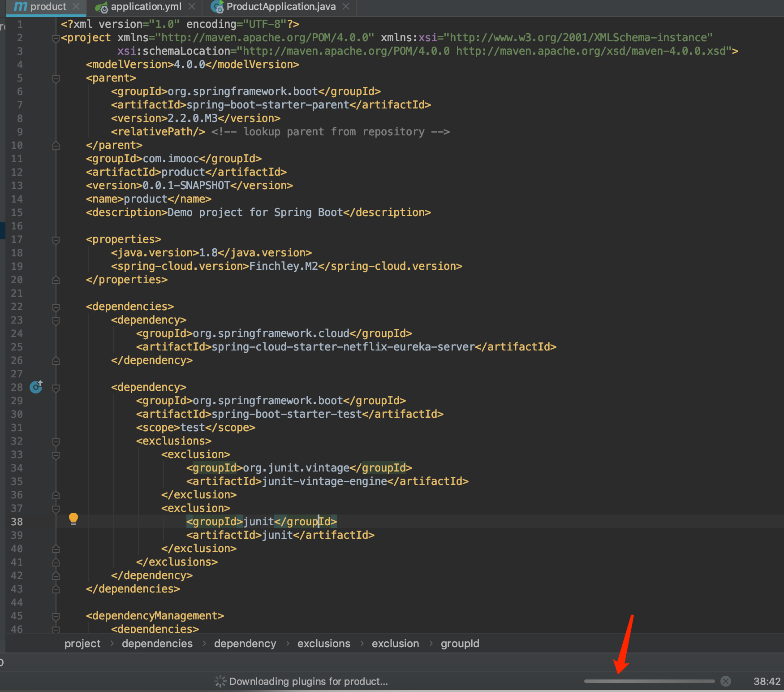Collapse the parent closing fold on line 10

pyautogui.click(x=56, y=146)
